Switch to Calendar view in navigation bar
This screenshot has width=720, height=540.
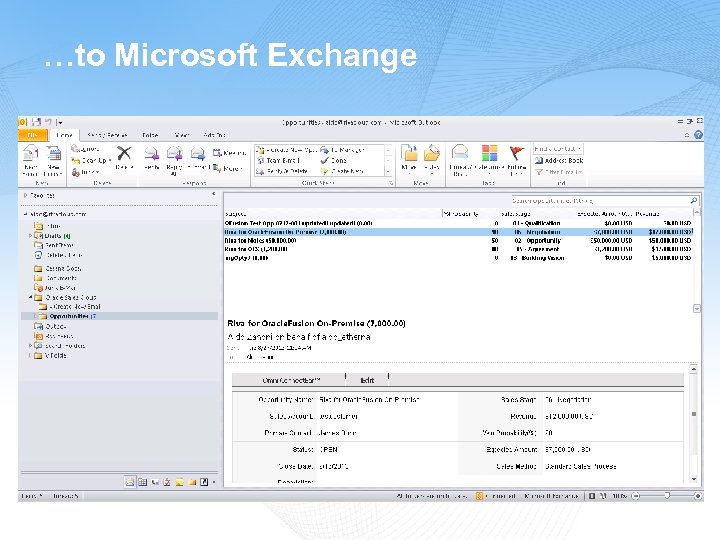point(142,482)
